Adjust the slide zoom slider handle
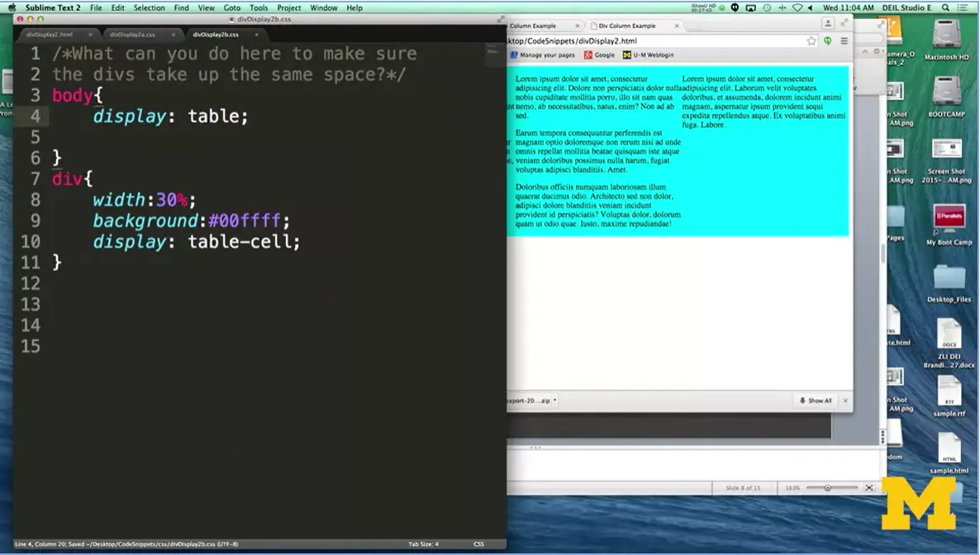The height and width of the screenshot is (555, 980). coord(827,488)
